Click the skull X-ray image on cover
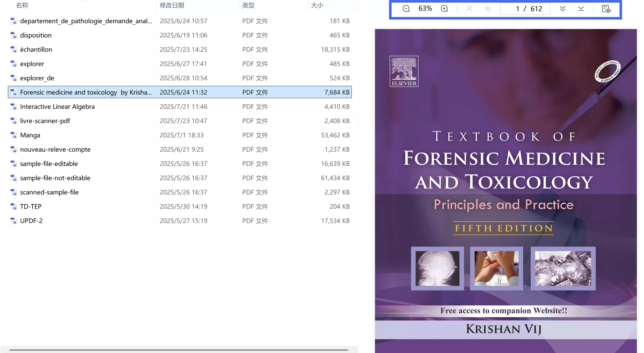 437,268
